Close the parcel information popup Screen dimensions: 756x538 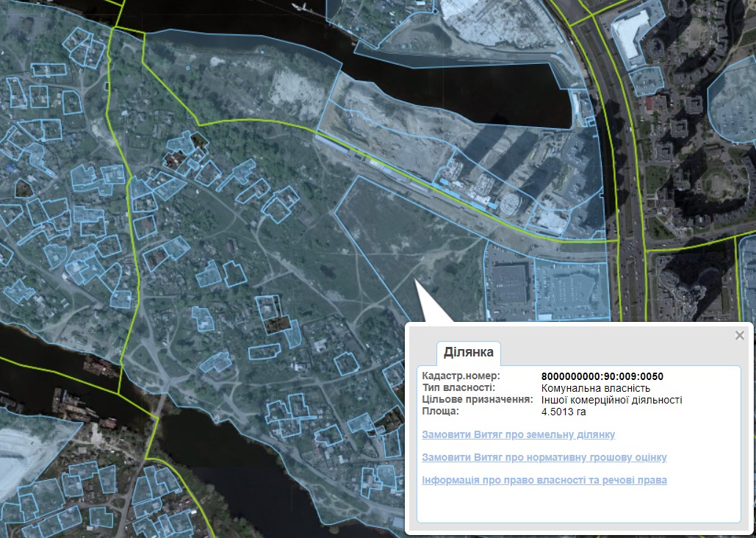739,336
